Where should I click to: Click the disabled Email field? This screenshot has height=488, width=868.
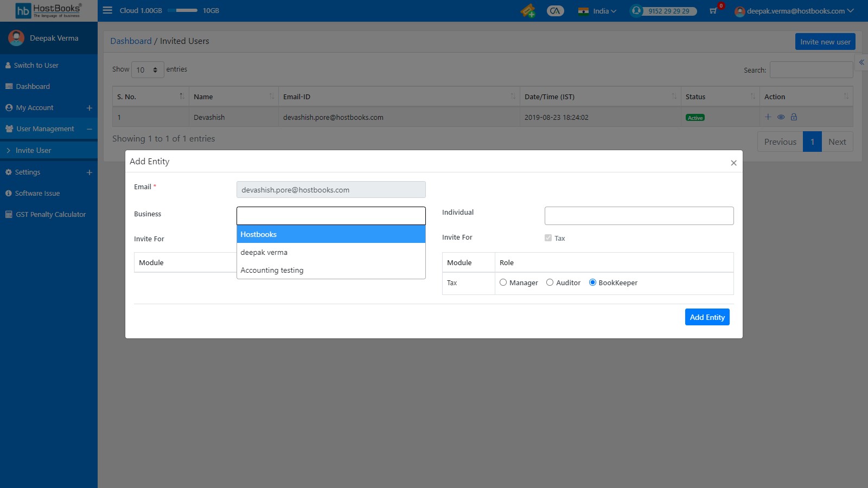(x=331, y=190)
